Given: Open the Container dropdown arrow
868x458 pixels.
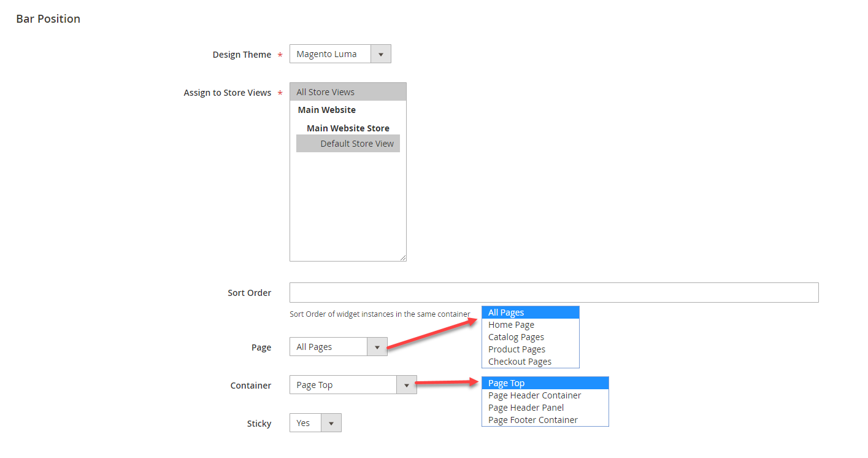Looking at the screenshot, I should click(x=406, y=385).
